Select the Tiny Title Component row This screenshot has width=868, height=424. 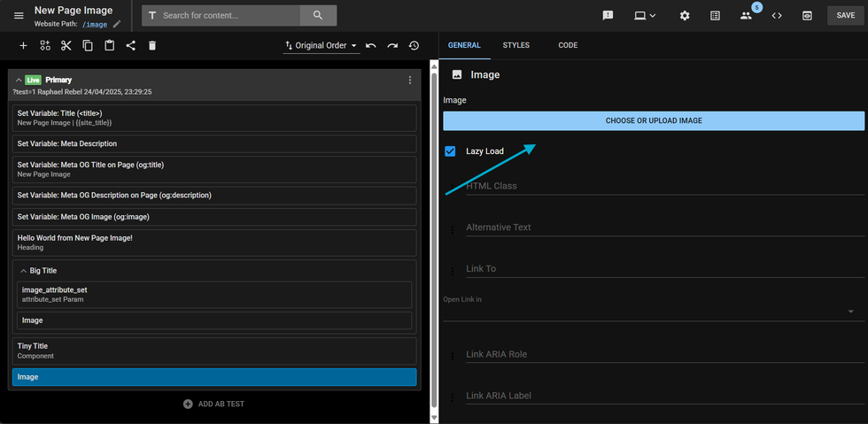(214, 351)
